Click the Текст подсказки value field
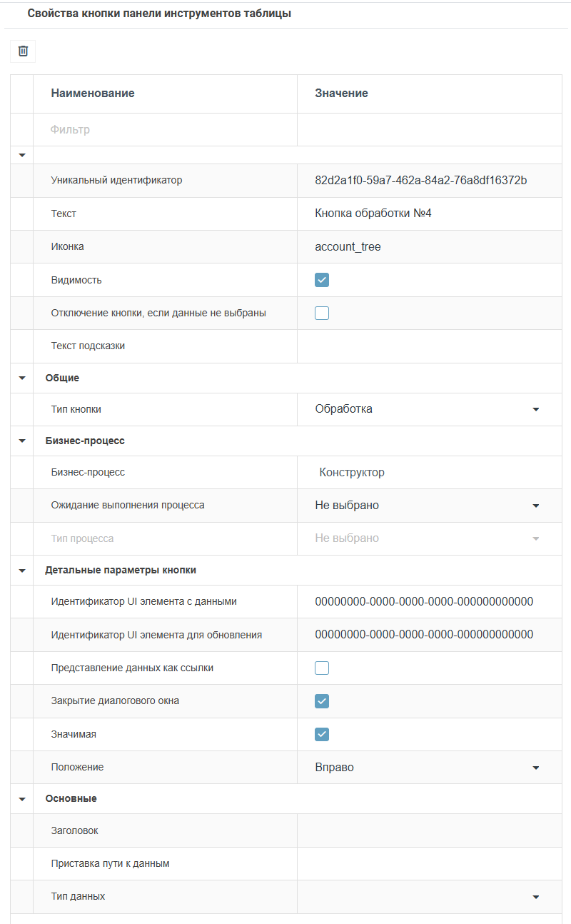Image resolution: width=571 pixels, height=924 pixels. coord(428,346)
